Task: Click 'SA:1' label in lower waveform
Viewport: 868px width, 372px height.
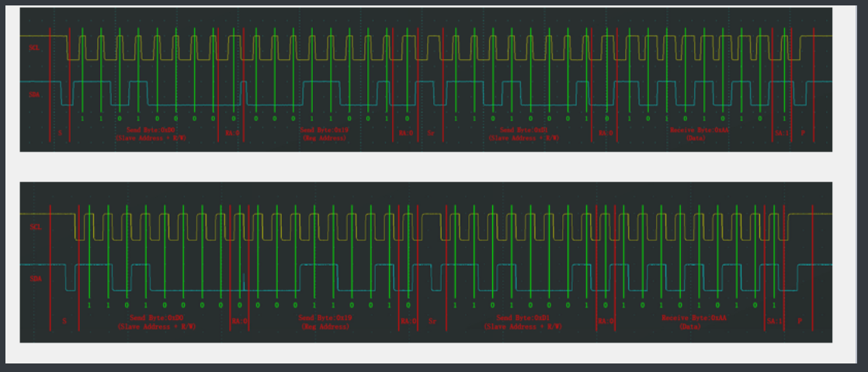Action: coord(775,321)
